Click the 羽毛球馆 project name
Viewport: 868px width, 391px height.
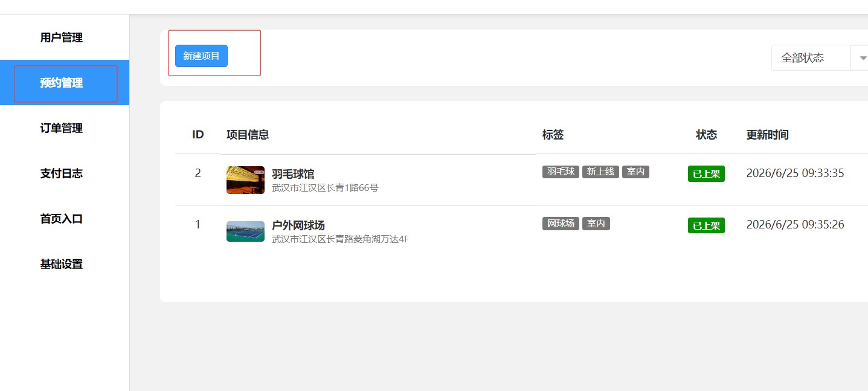[293, 174]
